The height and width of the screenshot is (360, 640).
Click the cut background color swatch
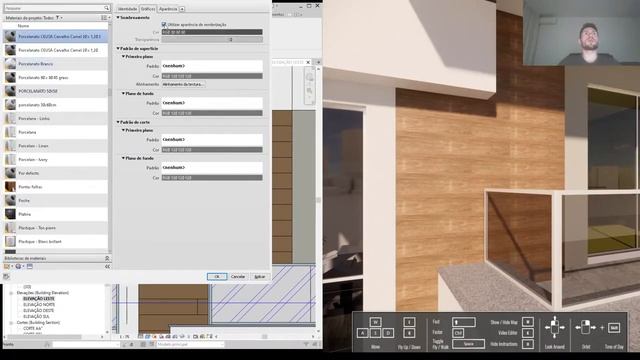212,178
